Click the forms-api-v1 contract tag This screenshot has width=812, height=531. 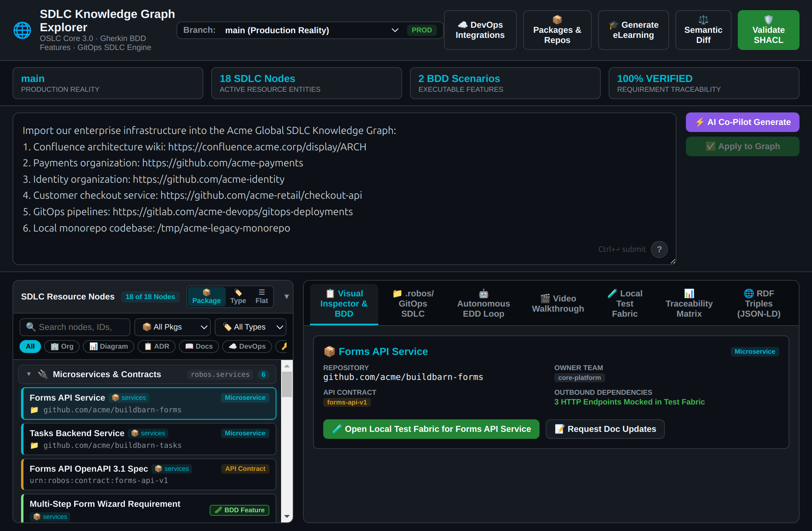click(x=347, y=402)
